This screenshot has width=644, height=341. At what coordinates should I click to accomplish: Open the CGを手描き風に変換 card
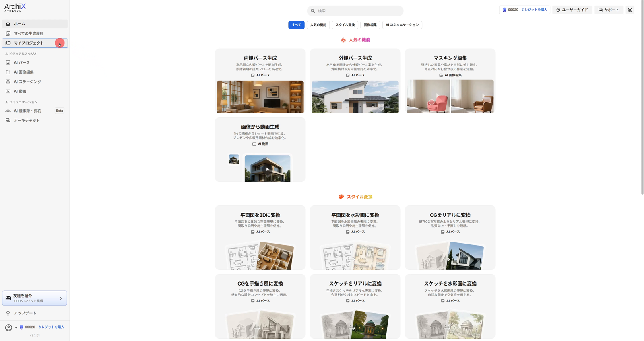(x=260, y=306)
